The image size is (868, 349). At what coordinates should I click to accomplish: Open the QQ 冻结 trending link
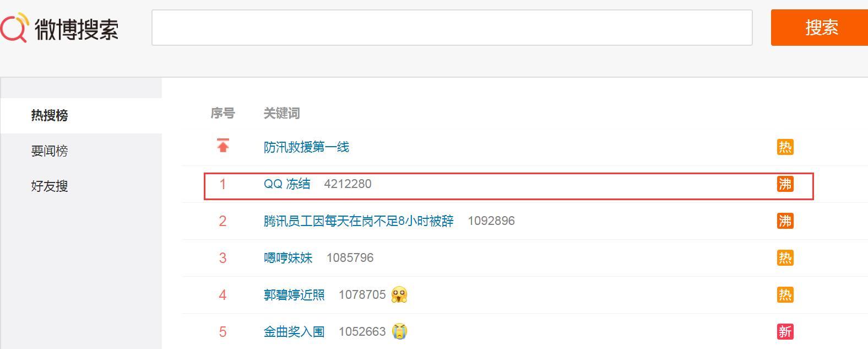[287, 184]
